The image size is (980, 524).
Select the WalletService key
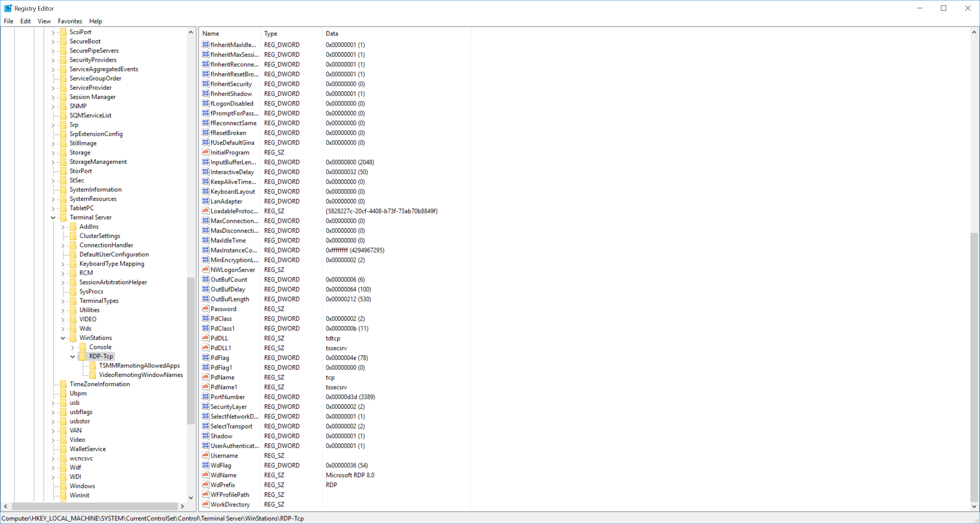point(88,449)
